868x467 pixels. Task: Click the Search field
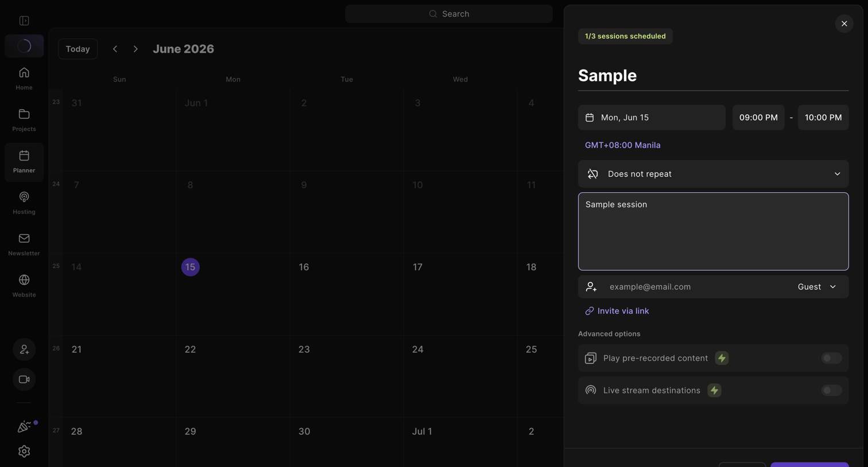449,14
